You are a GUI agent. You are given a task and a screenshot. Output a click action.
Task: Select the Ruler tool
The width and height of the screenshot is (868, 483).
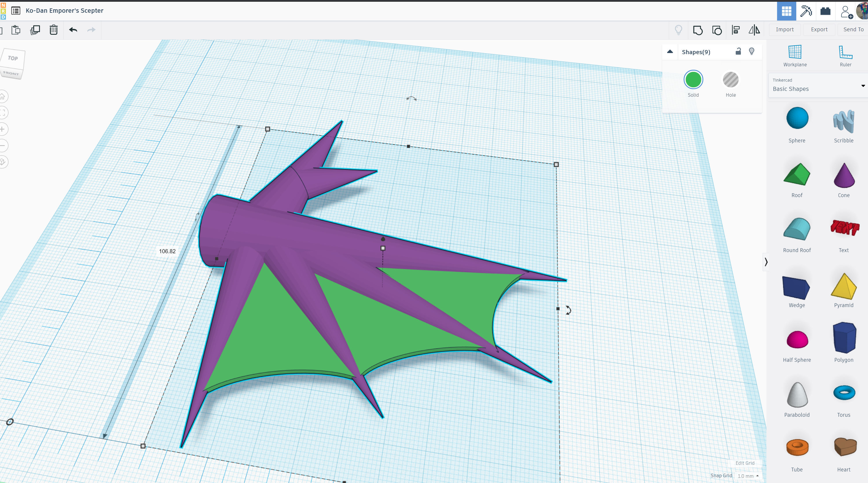coord(845,56)
